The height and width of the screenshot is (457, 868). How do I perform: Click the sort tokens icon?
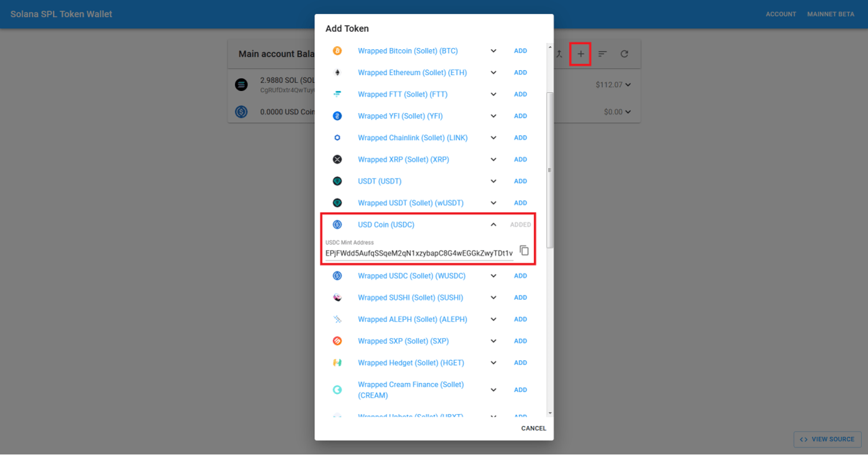(602, 54)
